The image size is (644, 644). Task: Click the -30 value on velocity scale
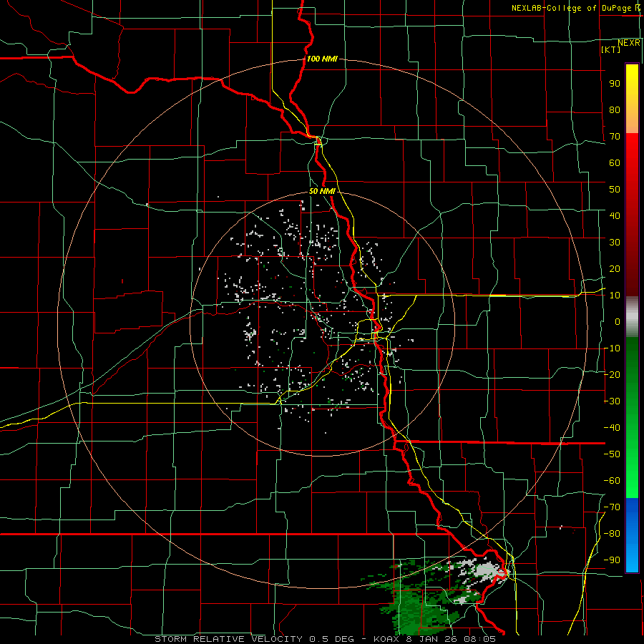pyautogui.click(x=612, y=401)
